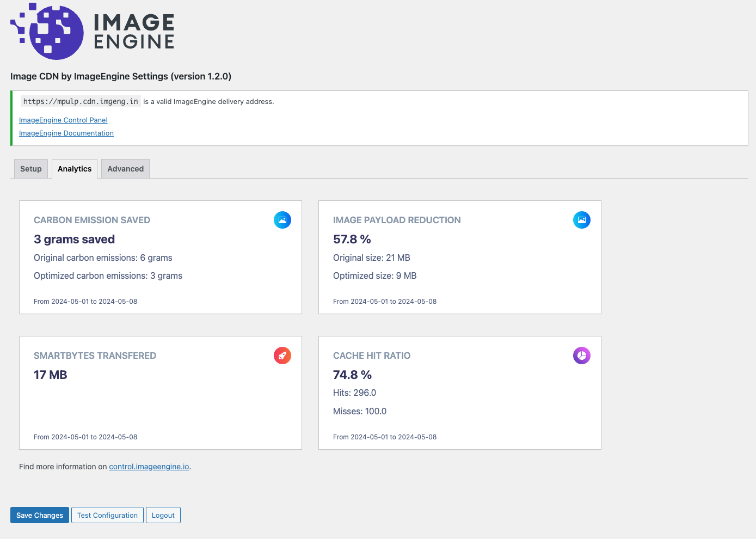Click the 3 grams saved value
756x539 pixels.
click(x=74, y=239)
